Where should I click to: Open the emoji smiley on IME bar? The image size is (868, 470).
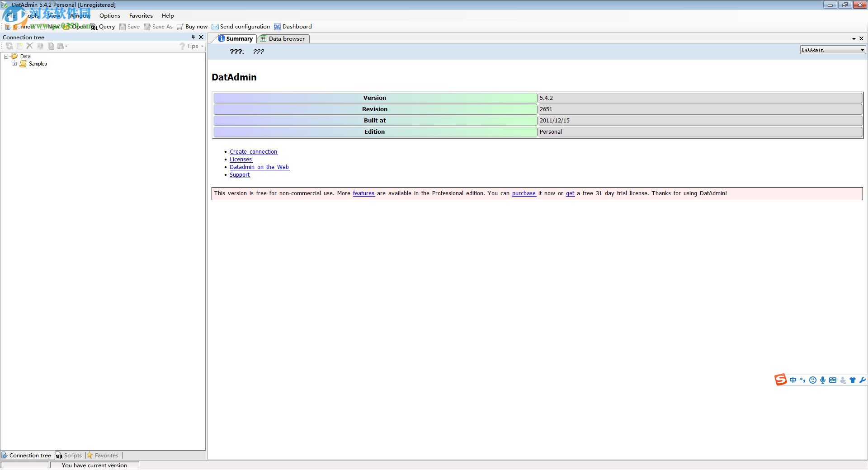[813, 380]
